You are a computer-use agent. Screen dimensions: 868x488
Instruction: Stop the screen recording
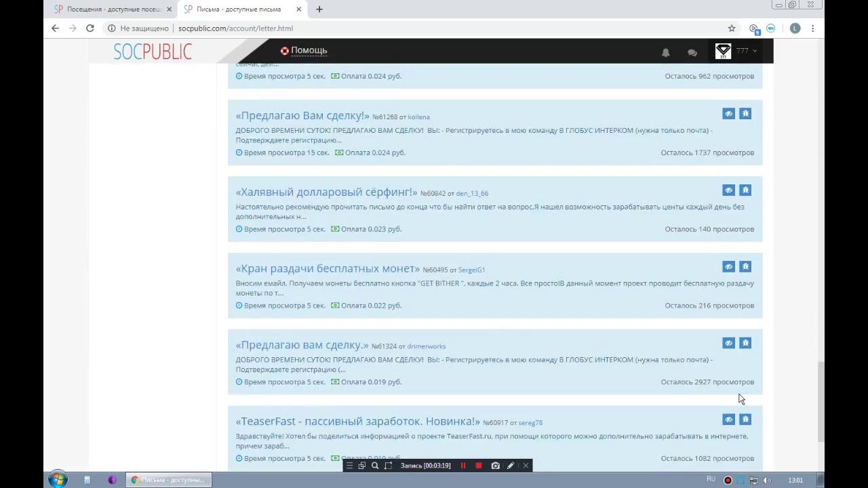tap(479, 466)
